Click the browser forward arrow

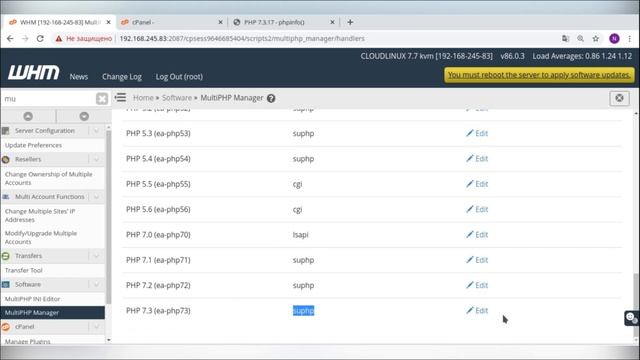click(x=25, y=38)
